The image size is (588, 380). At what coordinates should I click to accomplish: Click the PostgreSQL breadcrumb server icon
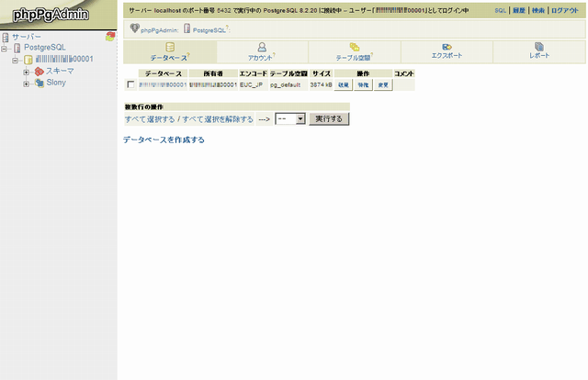click(x=187, y=28)
